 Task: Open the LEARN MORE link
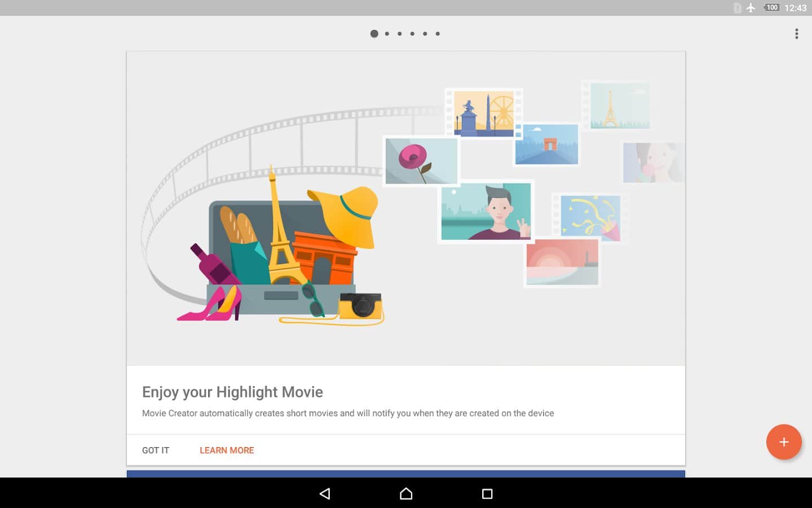(227, 450)
